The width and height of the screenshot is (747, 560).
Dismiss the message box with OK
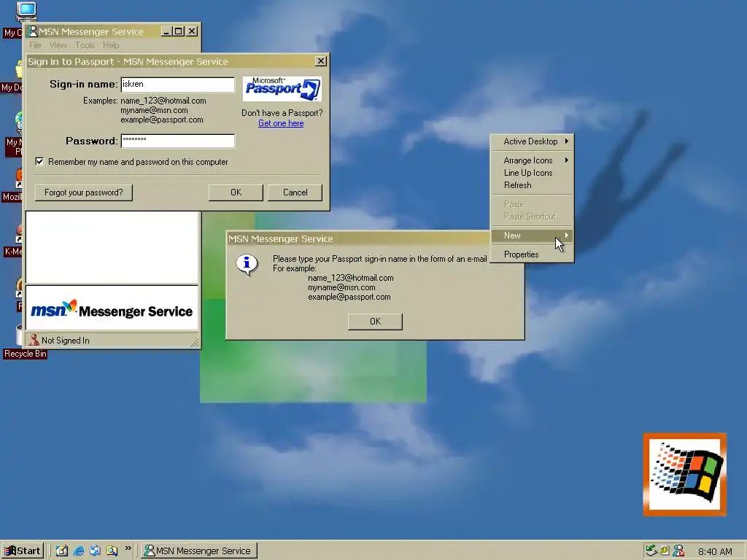[x=376, y=322]
